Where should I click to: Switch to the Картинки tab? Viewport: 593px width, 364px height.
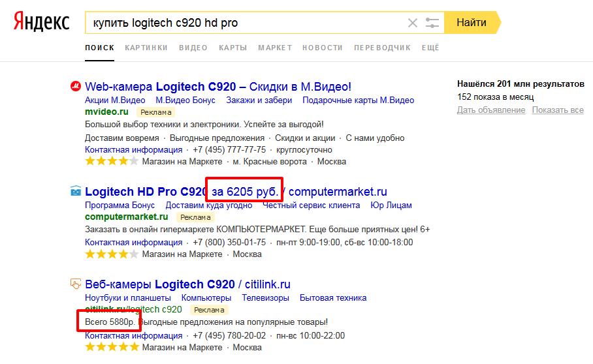tap(146, 48)
